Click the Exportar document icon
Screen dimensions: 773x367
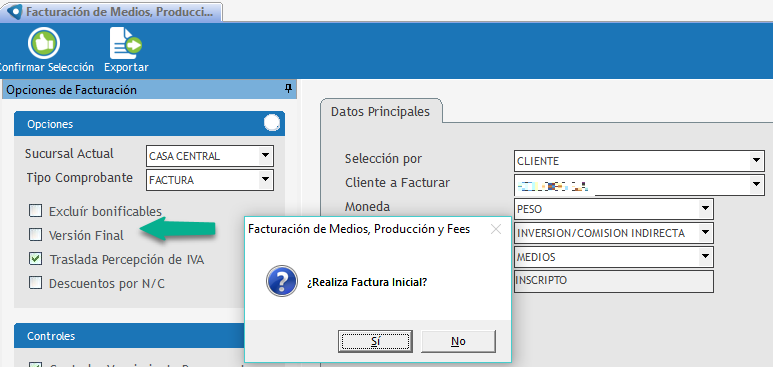(125, 43)
